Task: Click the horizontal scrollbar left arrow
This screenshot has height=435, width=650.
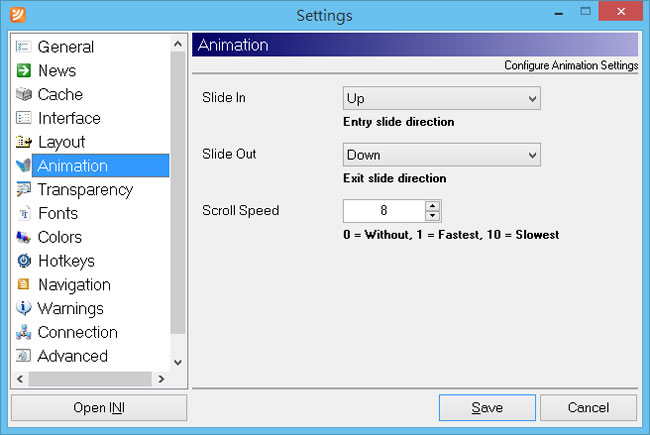Action: click(x=19, y=379)
